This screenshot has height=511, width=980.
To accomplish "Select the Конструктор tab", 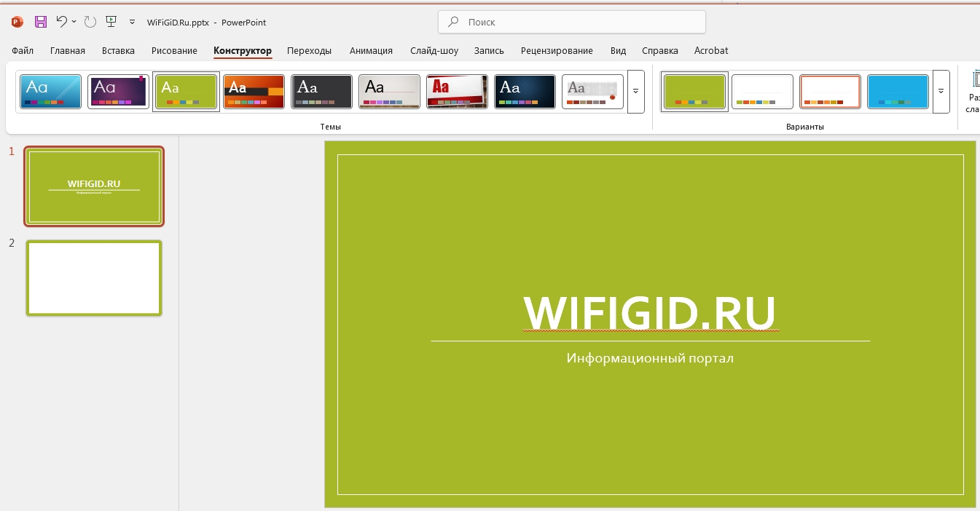I will [x=243, y=51].
